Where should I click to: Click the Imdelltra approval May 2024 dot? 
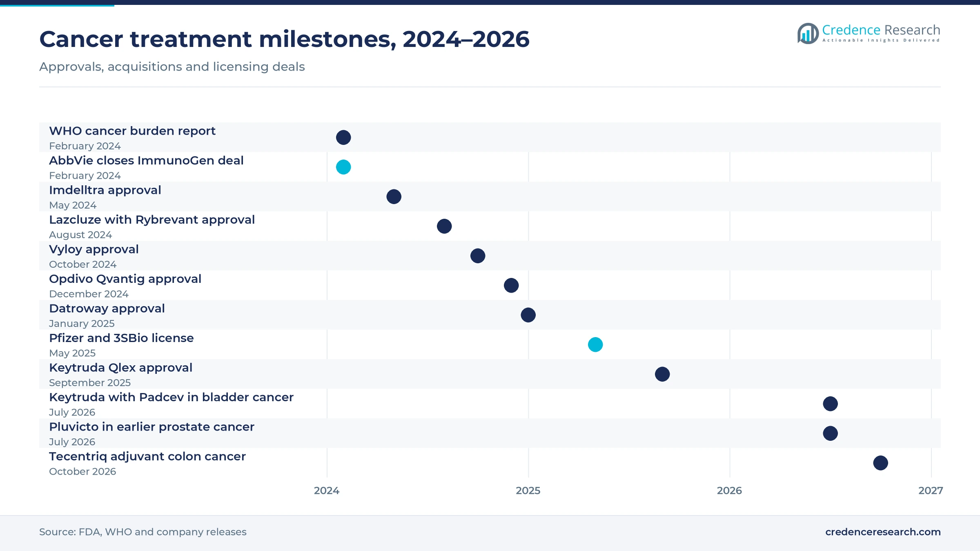pos(394,197)
